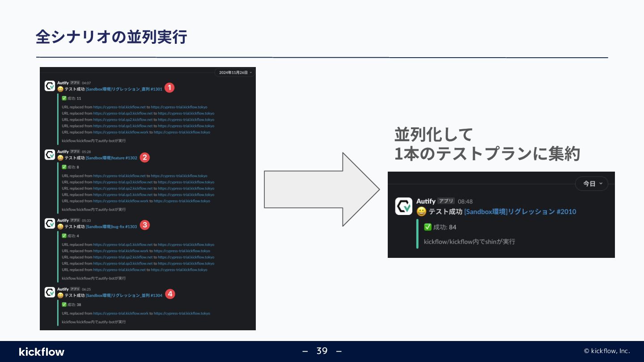Click green checkmark beside 成功: 38
This screenshot has width=644, height=362.
(x=64, y=305)
